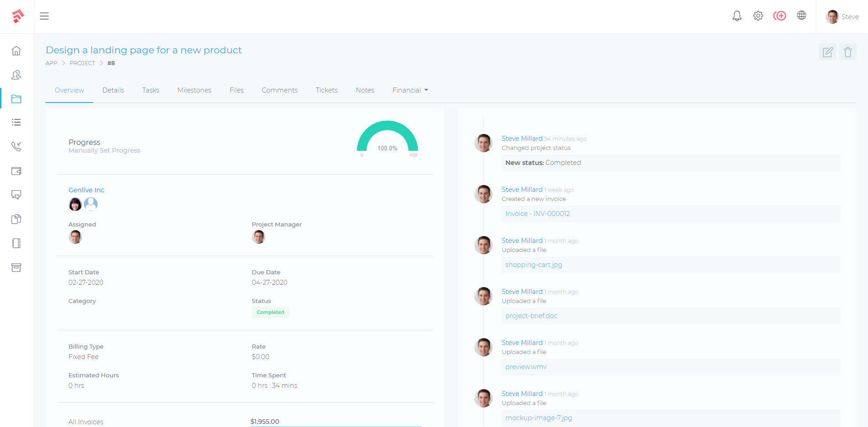Open the edit project pencil icon
Image resolution: width=868 pixels, height=427 pixels.
point(828,51)
